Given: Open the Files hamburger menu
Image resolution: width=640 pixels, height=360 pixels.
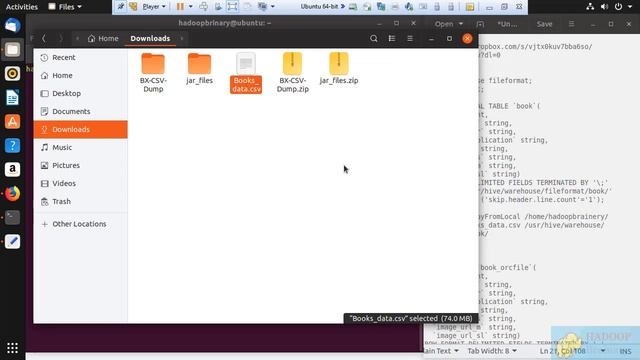Looking at the screenshot, I should click(x=410, y=38).
